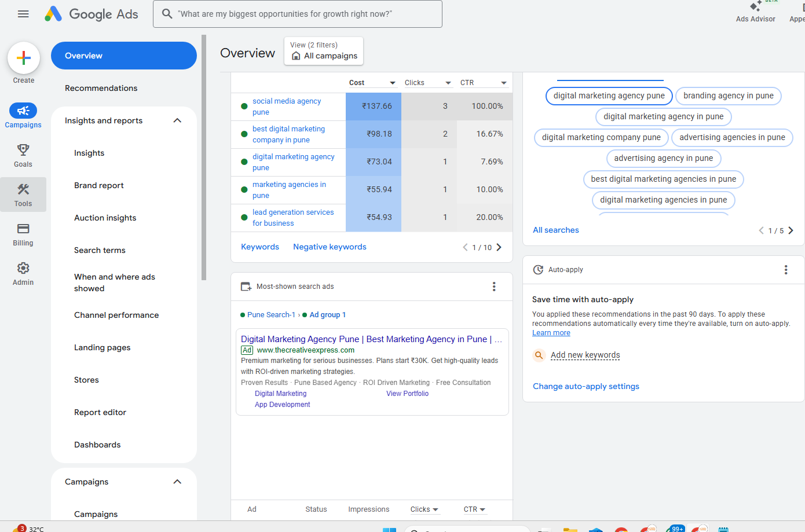Open the Negative keywords link
Viewport: 805px width, 532px height.
(330, 247)
